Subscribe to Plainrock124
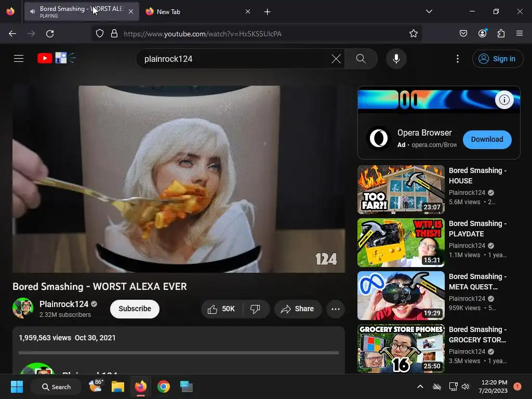532x399 pixels. (135, 309)
